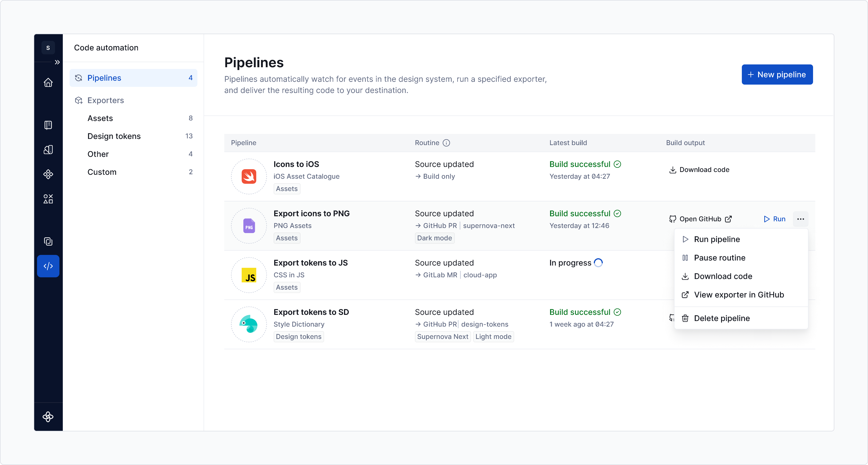Open the design tokens swatch icon in sidebar

coord(48,150)
